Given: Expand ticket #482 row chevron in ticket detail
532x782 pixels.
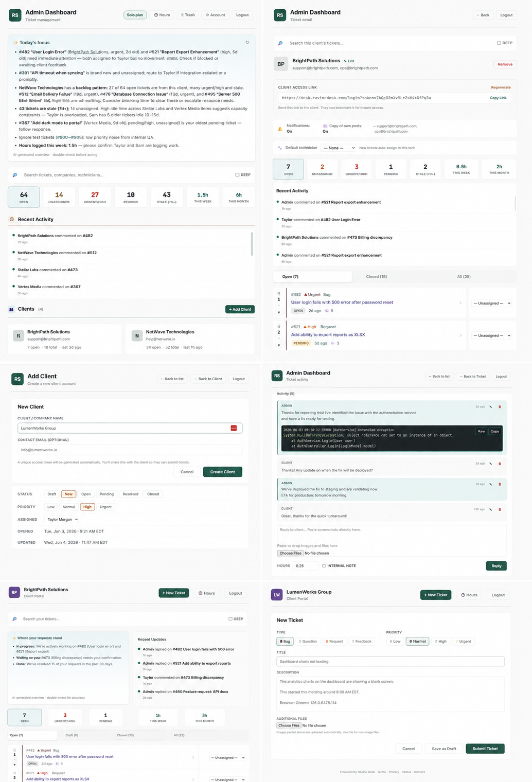Looking at the screenshot, I should click(x=460, y=303).
